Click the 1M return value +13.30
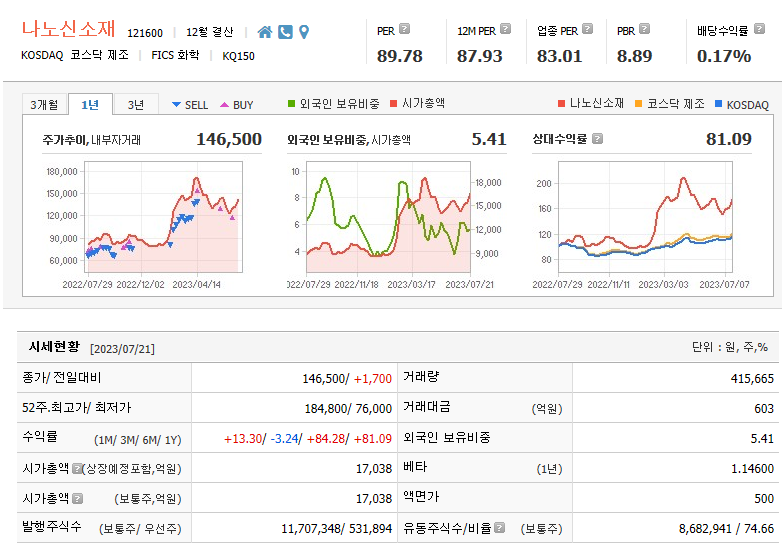The height and width of the screenshot is (551, 782). click(243, 438)
